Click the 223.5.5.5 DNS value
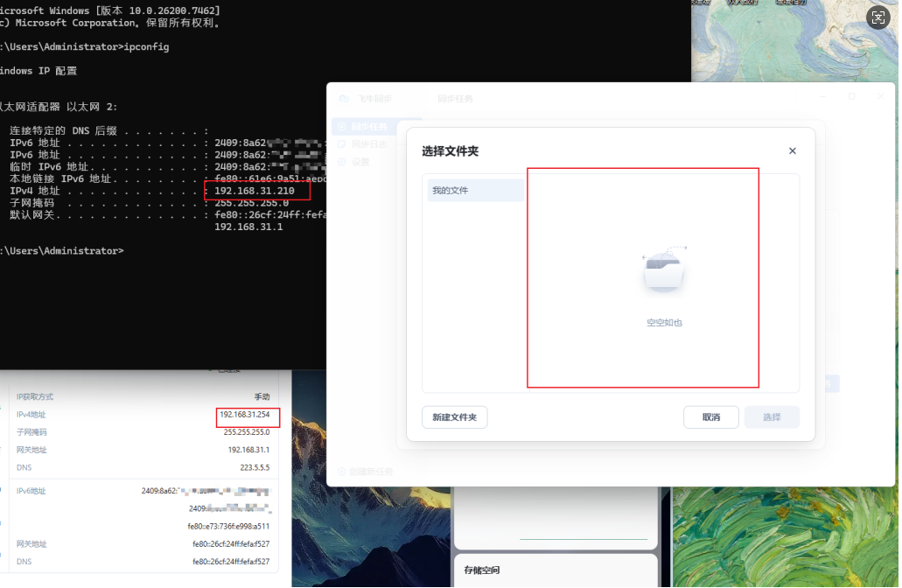The width and height of the screenshot is (902, 588). pyautogui.click(x=255, y=468)
